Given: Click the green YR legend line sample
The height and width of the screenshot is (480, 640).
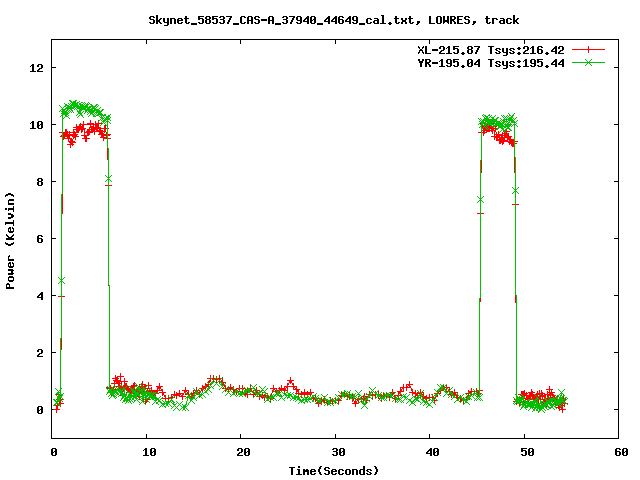Looking at the screenshot, I should (x=588, y=62).
